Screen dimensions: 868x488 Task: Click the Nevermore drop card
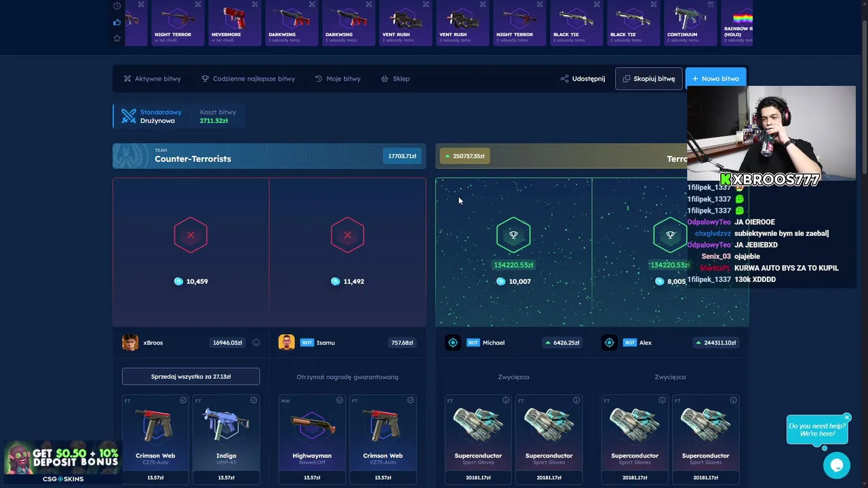234,22
